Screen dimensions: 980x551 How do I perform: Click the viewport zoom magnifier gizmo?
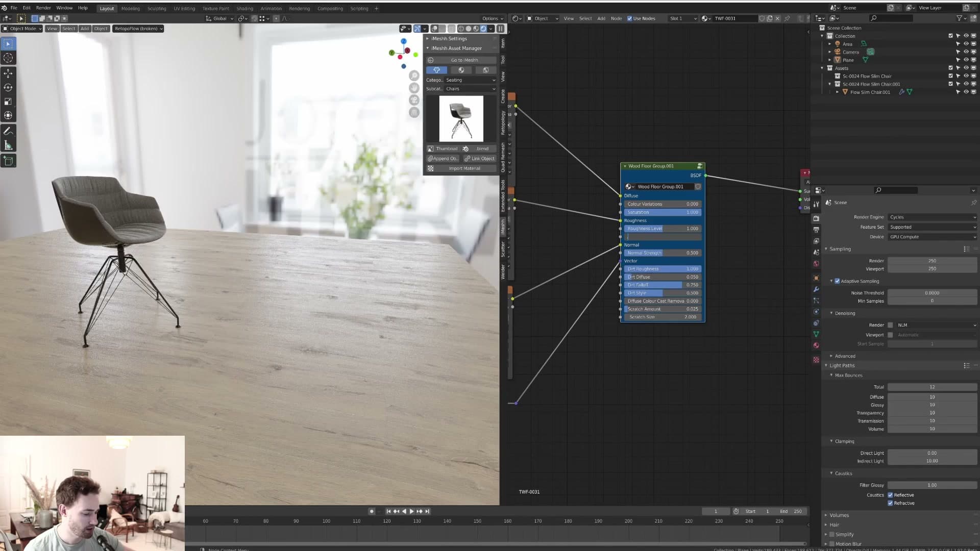[x=414, y=76]
